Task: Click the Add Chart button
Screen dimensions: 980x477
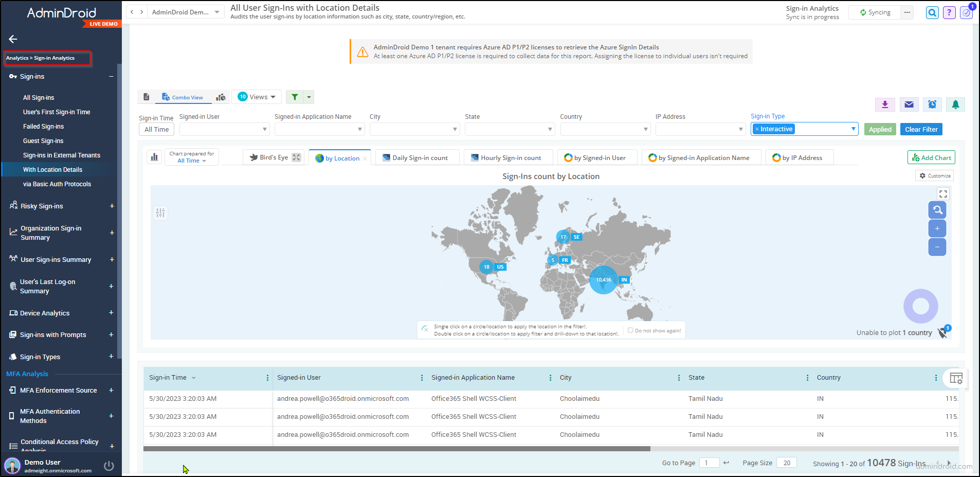Action: [x=931, y=157]
